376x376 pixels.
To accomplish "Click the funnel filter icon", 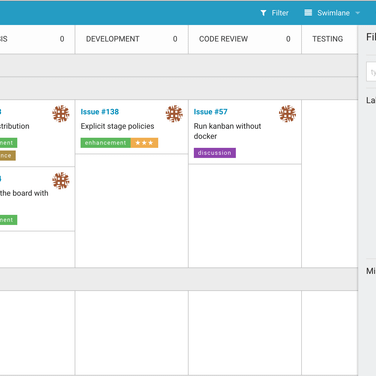I will [263, 13].
